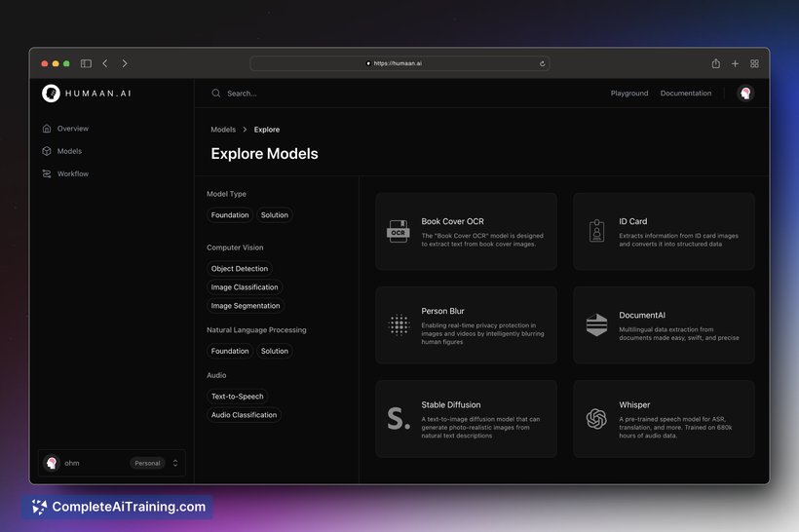Show tab overview grid icon
This screenshot has width=799, height=532.
[x=755, y=63]
